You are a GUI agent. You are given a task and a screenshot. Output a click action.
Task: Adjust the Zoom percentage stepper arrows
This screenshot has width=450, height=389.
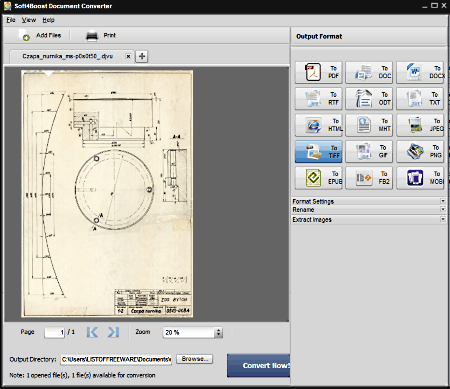point(219,332)
